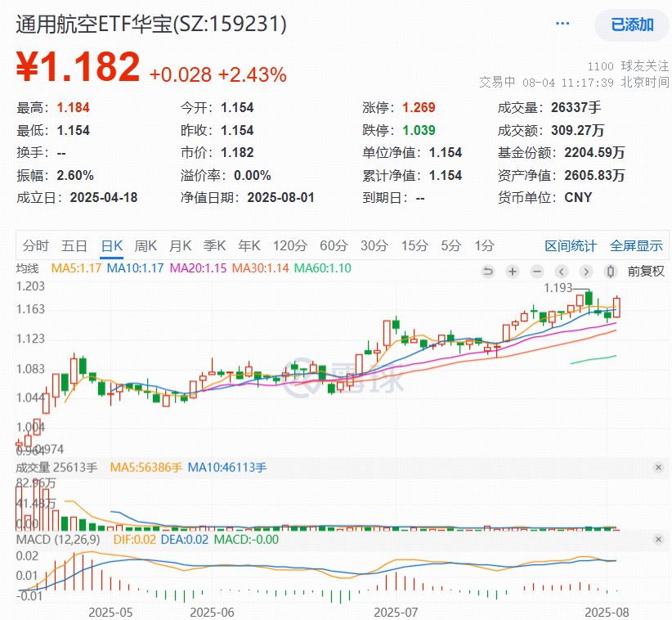Click the right arrow to pan the chart

pyautogui.click(x=586, y=272)
